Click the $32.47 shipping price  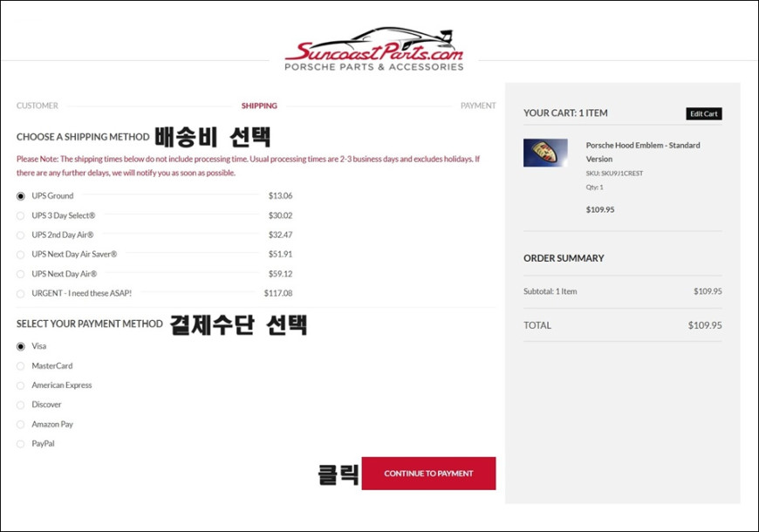click(280, 235)
